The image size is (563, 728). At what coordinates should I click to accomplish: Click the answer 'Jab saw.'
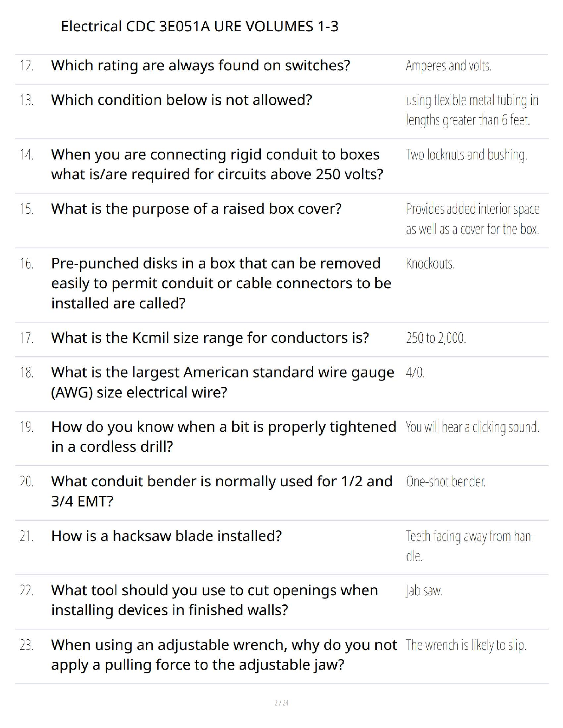pos(424,591)
